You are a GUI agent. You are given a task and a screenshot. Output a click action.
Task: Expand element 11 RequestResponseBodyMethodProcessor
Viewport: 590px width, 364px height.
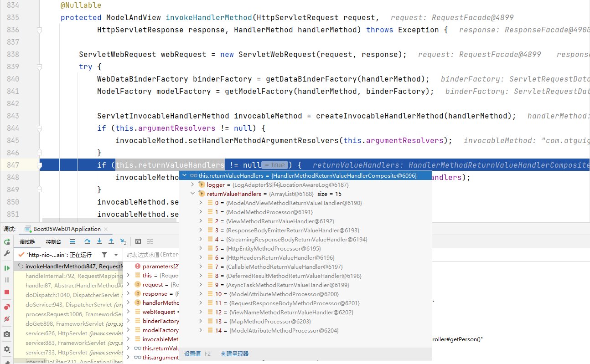(201, 303)
